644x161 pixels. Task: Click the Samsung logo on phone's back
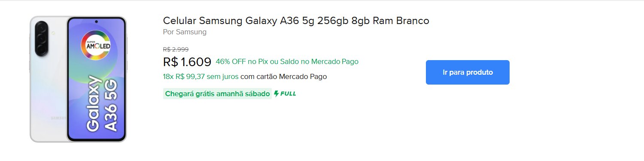[x=58, y=118]
